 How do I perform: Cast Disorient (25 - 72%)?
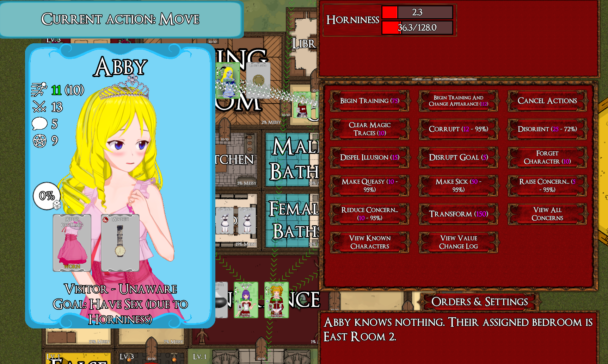547,129
